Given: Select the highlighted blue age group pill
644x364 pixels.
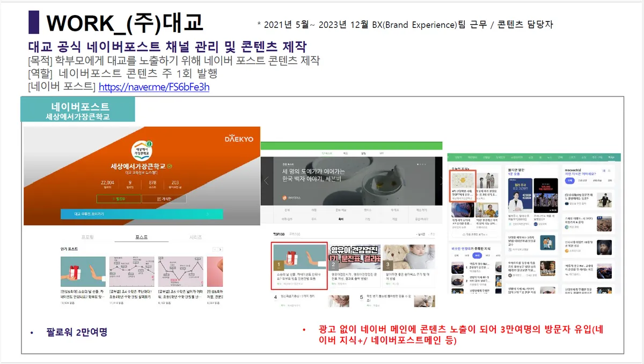Looking at the screenshot, I should tap(476, 256).
